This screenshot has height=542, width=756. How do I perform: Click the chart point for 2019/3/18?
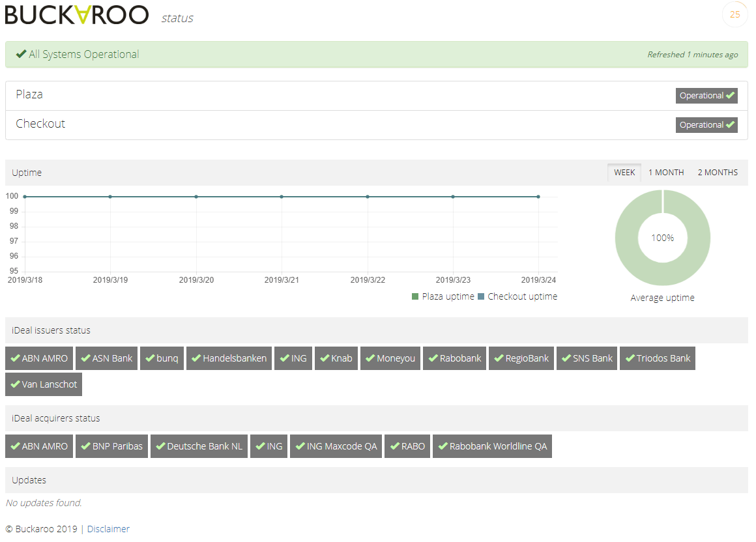pyautogui.click(x=25, y=197)
